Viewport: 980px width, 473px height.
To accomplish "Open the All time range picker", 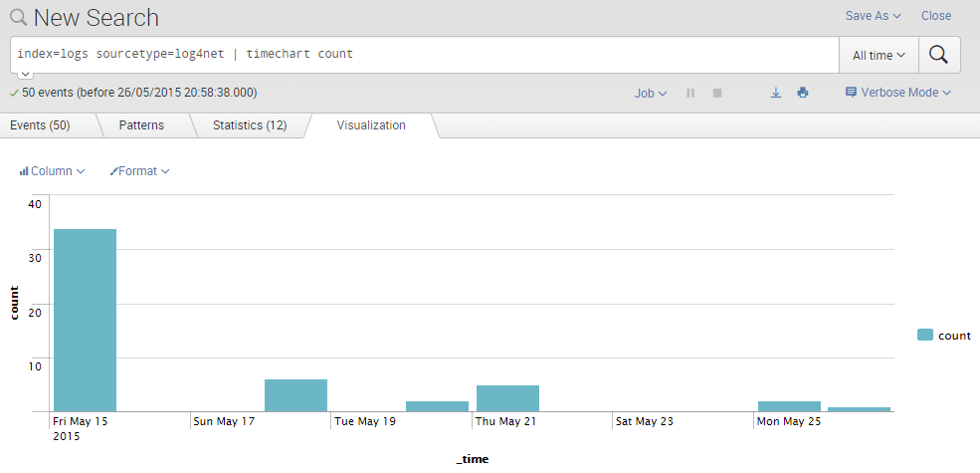I will (x=879, y=56).
